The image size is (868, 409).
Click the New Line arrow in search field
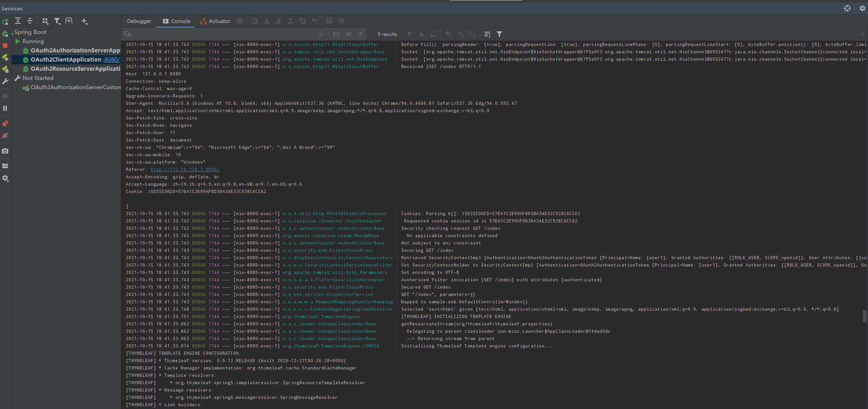(321, 34)
